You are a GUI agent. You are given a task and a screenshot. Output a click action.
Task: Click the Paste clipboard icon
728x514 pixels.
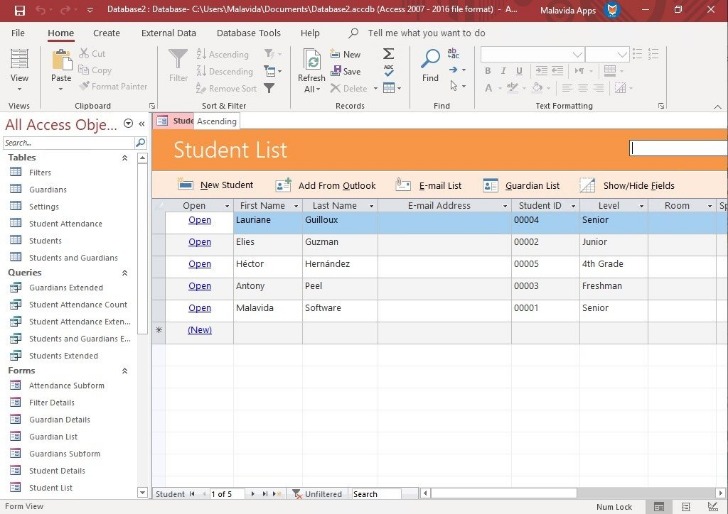point(61,60)
